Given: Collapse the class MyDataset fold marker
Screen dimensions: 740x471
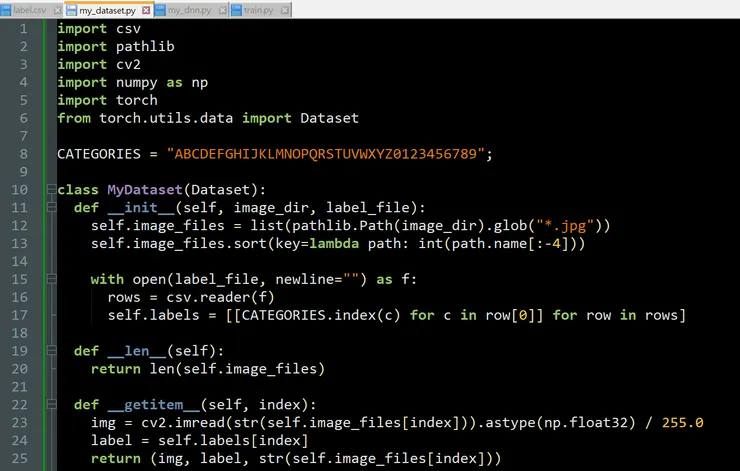Looking at the screenshot, I should click(51, 190).
